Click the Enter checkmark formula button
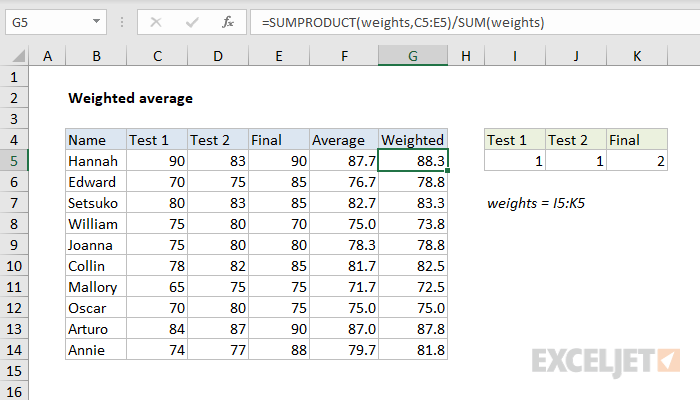The width and height of the screenshot is (700, 400). click(192, 22)
